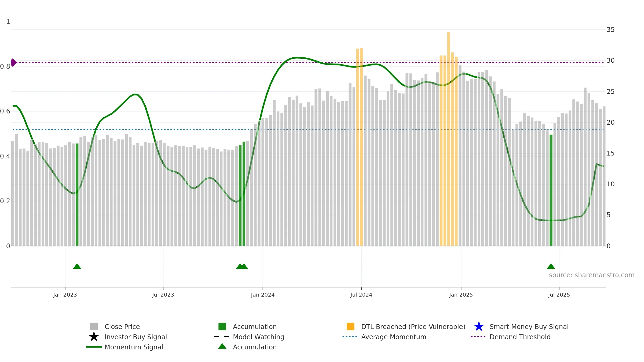
Task: Click the green Accumulation triangle legend icon
Action: 222,346
